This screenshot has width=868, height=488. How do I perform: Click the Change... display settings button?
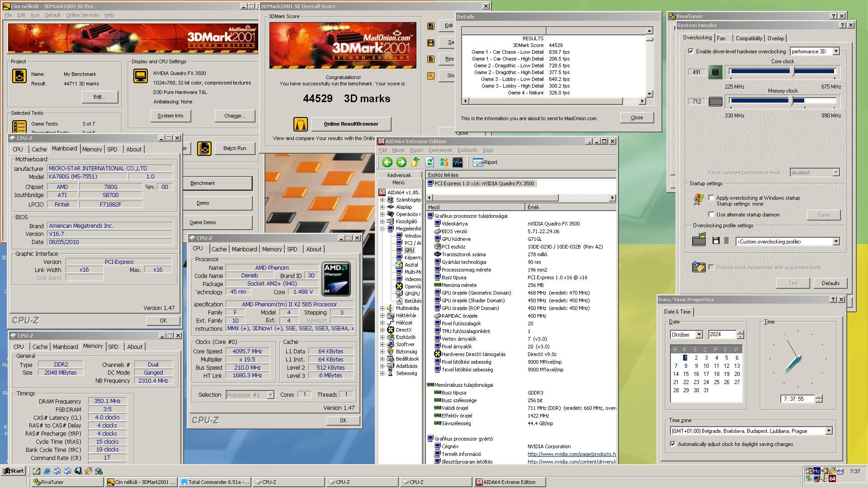tap(235, 116)
